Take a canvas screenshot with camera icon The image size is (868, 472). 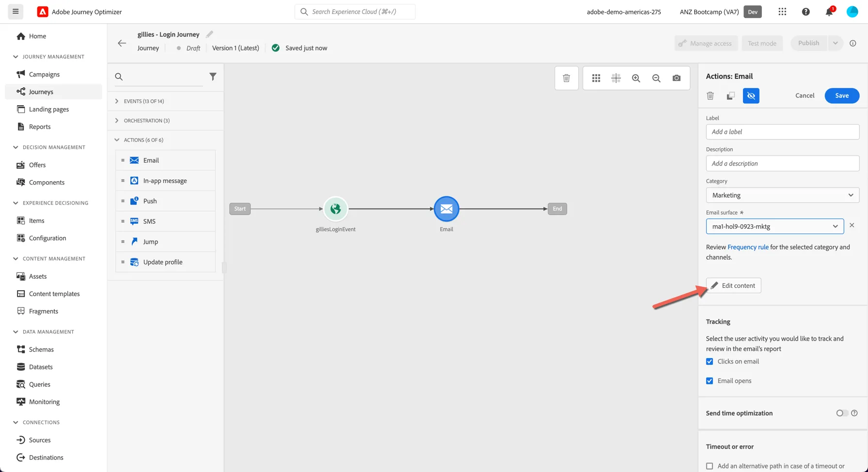677,78
